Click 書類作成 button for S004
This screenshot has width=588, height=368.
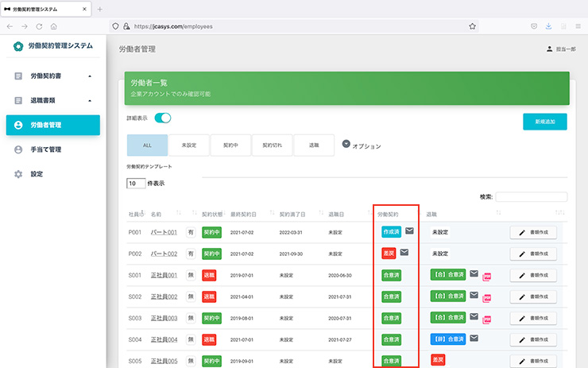(533, 339)
